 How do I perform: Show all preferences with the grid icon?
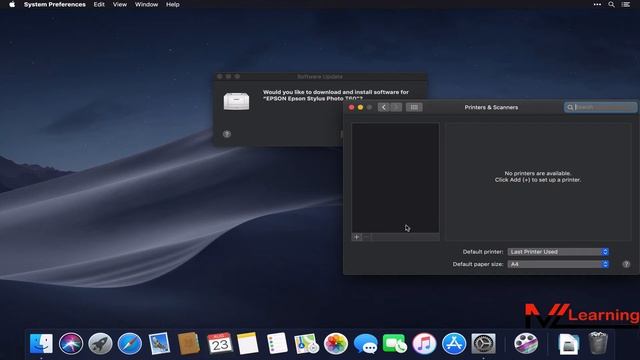pos(414,107)
